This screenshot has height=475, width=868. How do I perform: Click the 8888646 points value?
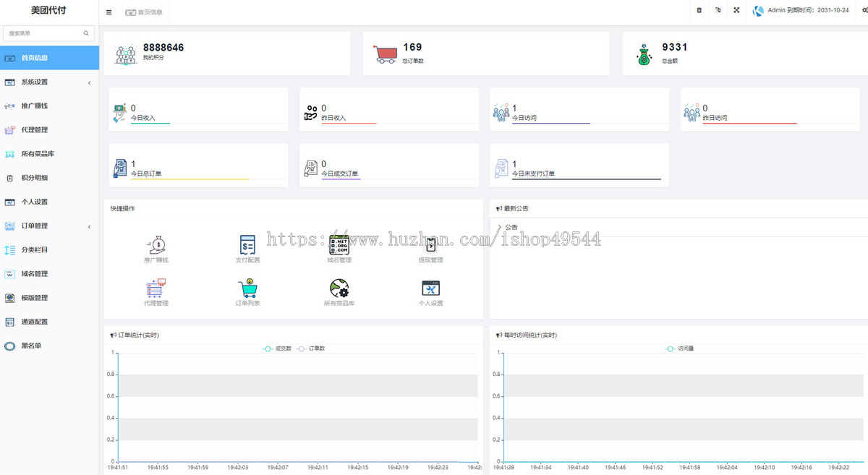coord(163,47)
